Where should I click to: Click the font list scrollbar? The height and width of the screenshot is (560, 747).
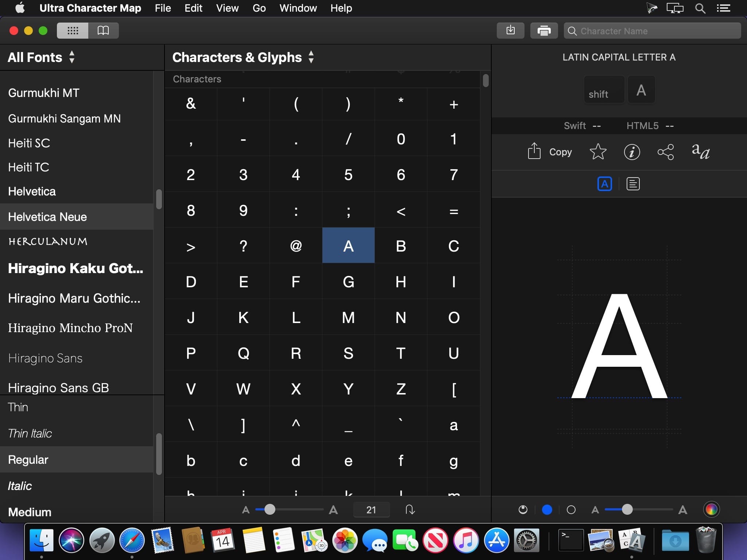coord(159,199)
